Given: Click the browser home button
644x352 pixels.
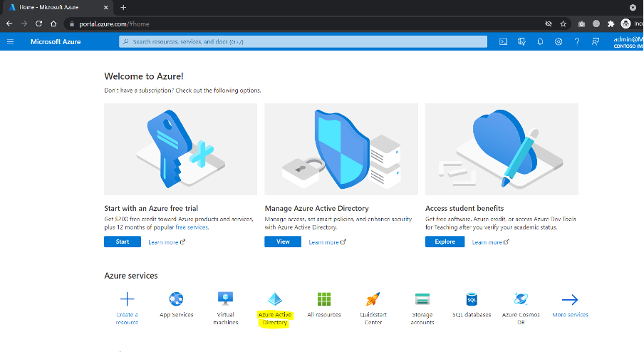Looking at the screenshot, I should tap(53, 24).
